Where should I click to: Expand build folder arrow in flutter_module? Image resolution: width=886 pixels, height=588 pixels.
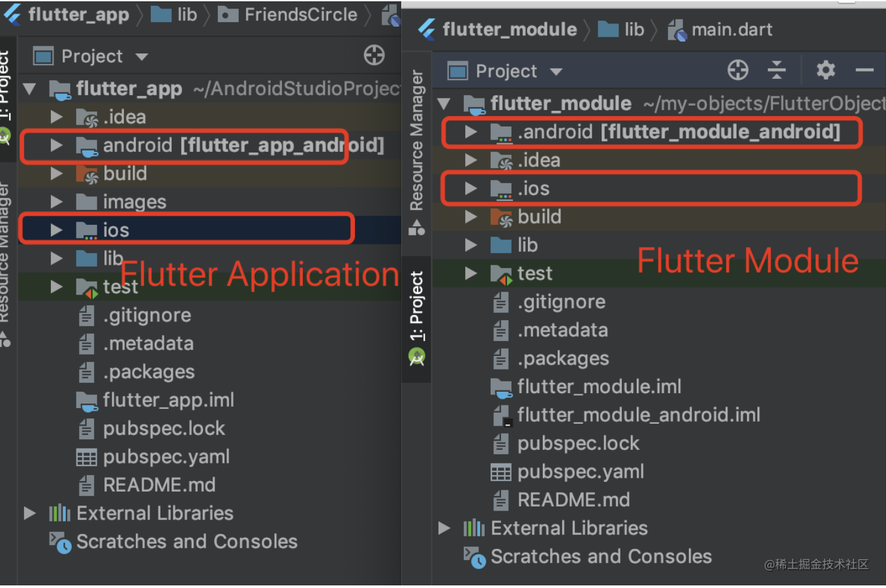(x=471, y=216)
